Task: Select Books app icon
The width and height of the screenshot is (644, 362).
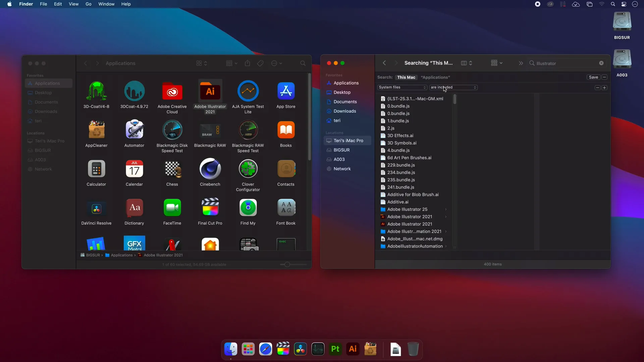Action: tap(286, 130)
